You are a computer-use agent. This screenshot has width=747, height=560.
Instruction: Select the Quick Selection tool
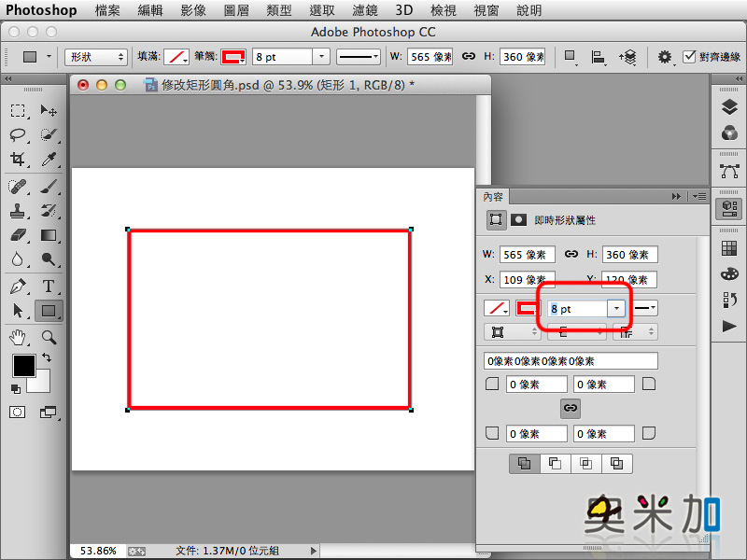coord(49,134)
